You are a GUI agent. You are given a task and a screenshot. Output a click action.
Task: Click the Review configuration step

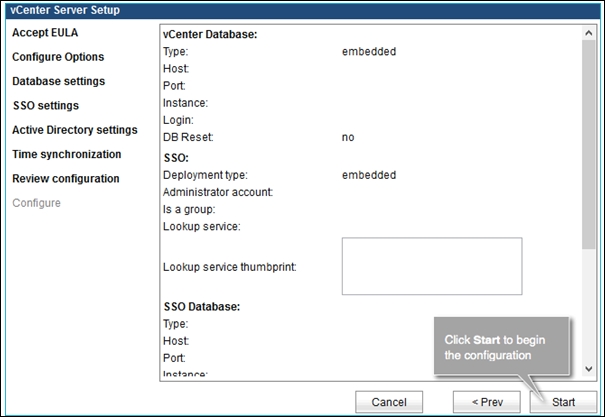tap(65, 178)
